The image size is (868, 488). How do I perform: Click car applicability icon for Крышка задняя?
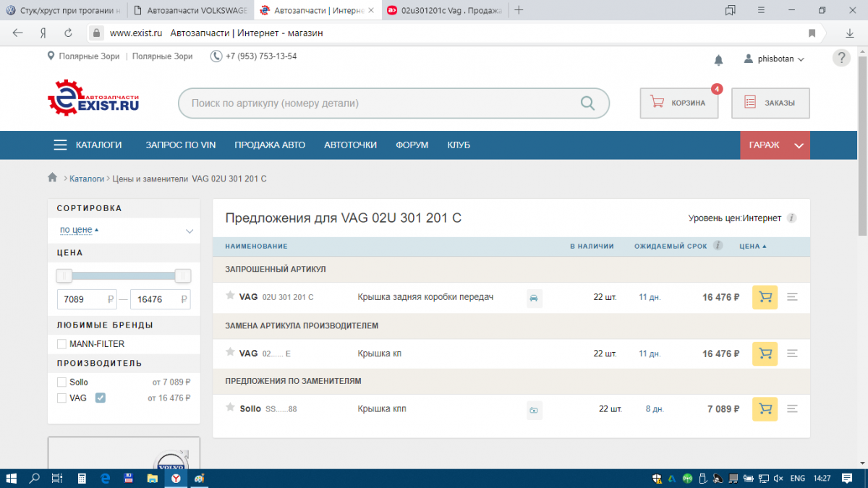pyautogui.click(x=534, y=298)
